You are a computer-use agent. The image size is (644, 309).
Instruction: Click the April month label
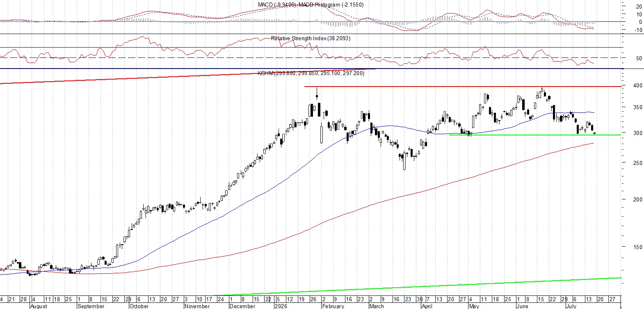[x=427, y=306]
